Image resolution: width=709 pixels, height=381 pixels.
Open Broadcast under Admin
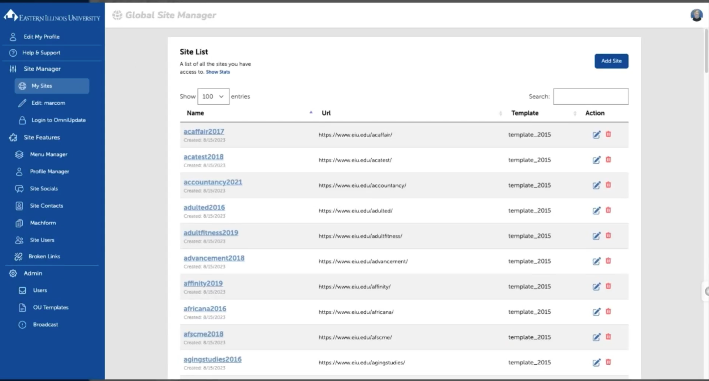tap(45, 325)
